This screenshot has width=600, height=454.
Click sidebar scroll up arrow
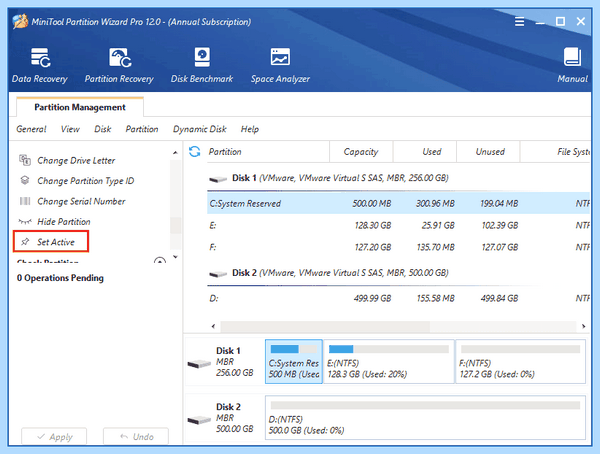(x=175, y=152)
